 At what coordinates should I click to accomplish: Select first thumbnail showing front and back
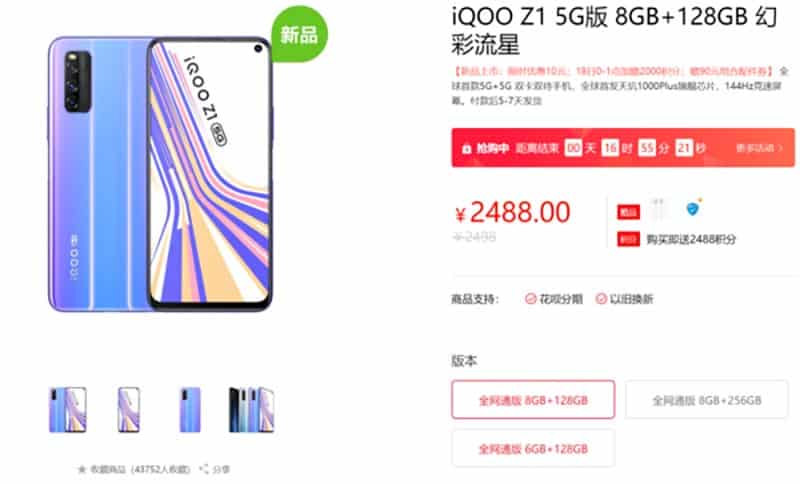coord(68,410)
